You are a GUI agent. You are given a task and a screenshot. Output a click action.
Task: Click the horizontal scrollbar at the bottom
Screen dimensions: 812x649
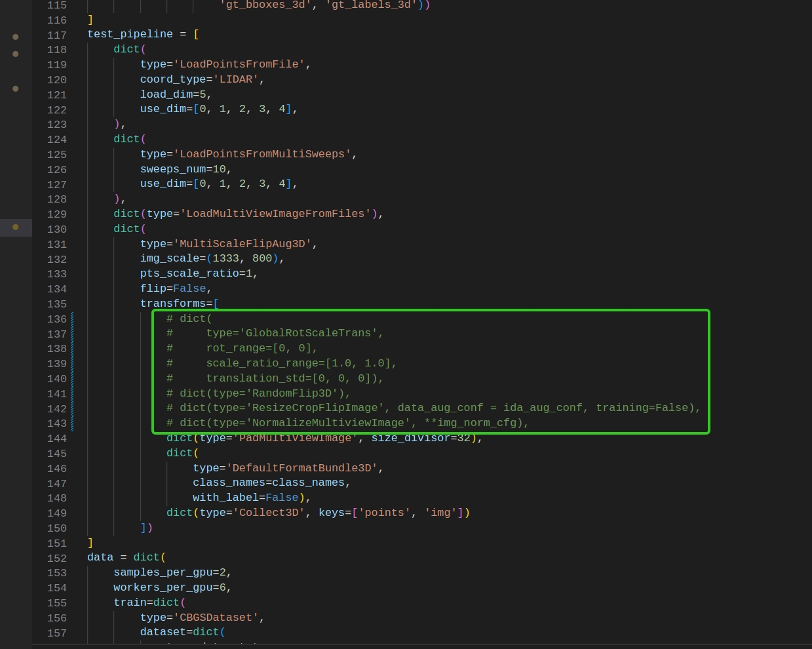click(406, 646)
